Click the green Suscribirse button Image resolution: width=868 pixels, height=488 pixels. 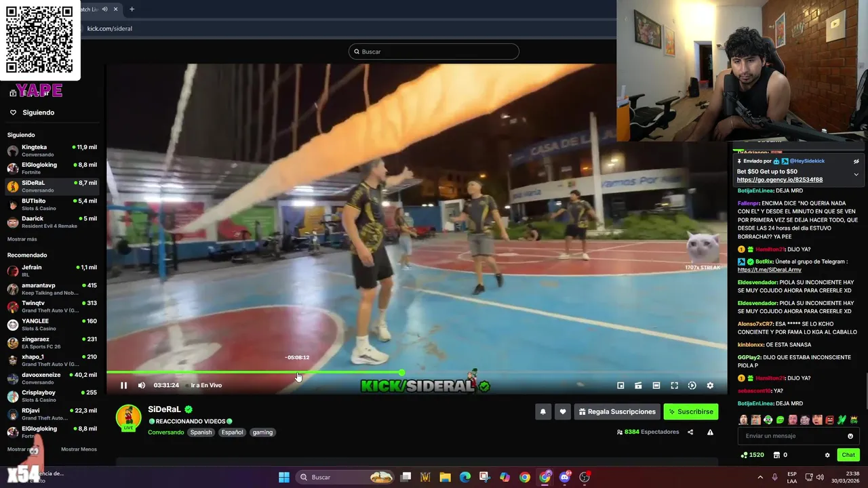tap(690, 411)
